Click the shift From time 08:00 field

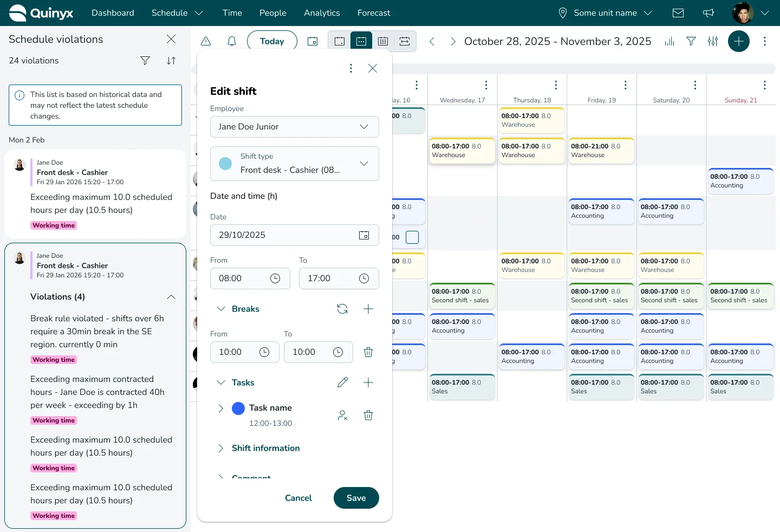pos(250,278)
